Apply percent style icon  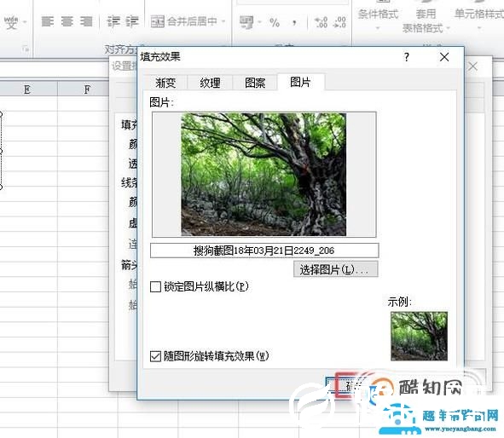click(x=275, y=22)
